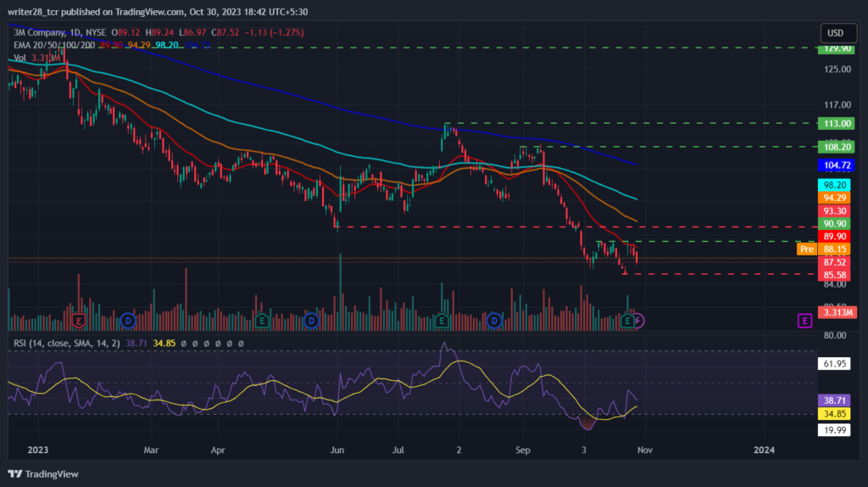Open the dividend D marker before March
This screenshot has height=487, width=868.
128,320
